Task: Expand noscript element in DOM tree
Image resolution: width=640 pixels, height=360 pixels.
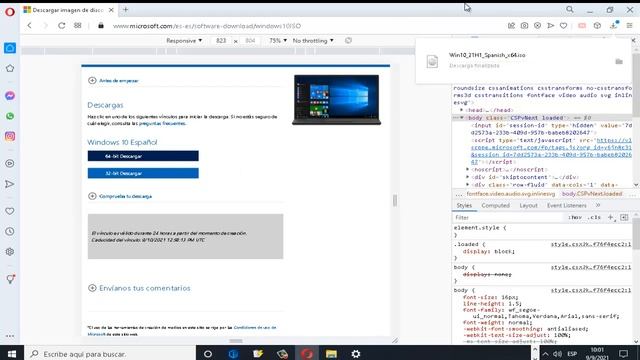Action: pos(468,169)
